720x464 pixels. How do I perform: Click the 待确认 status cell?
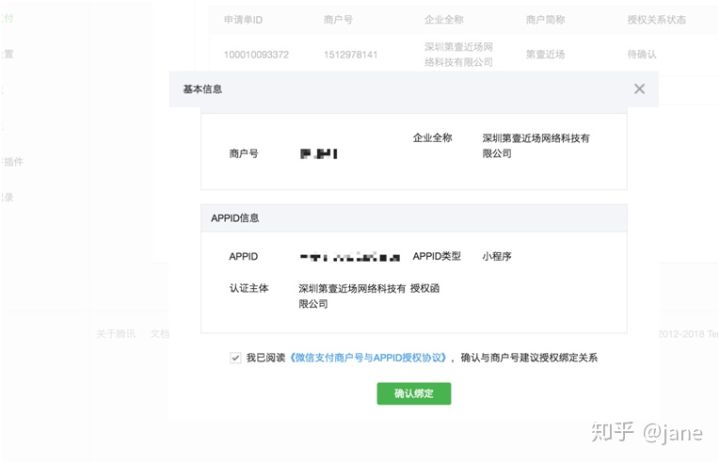[641, 55]
